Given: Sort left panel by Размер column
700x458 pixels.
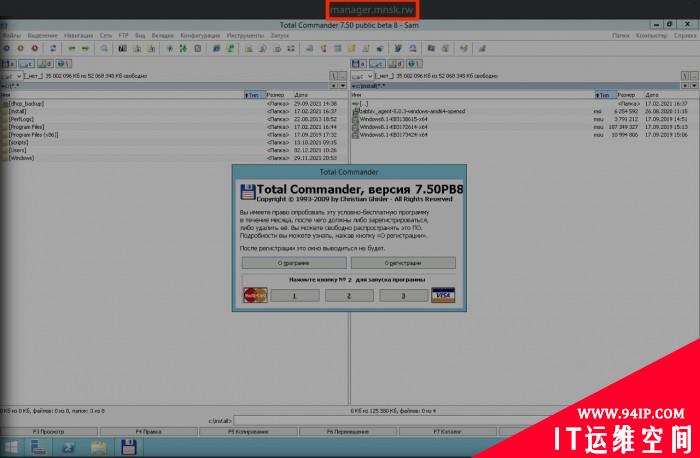Looking at the screenshot, I should 279,95.
